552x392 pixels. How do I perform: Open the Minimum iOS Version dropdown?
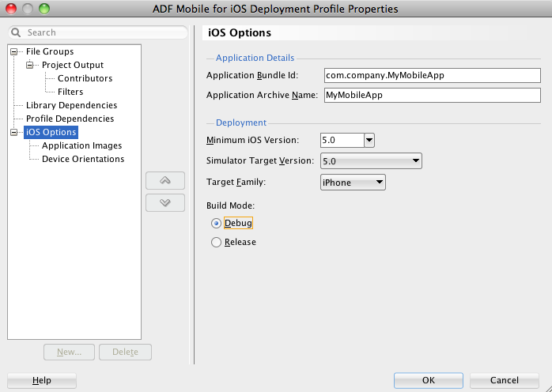(369, 140)
